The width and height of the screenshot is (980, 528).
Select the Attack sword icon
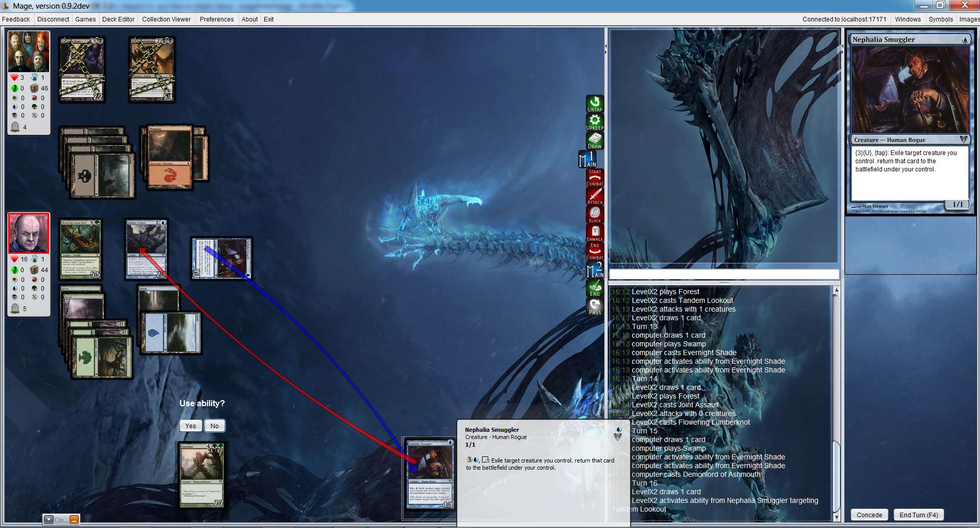click(595, 196)
